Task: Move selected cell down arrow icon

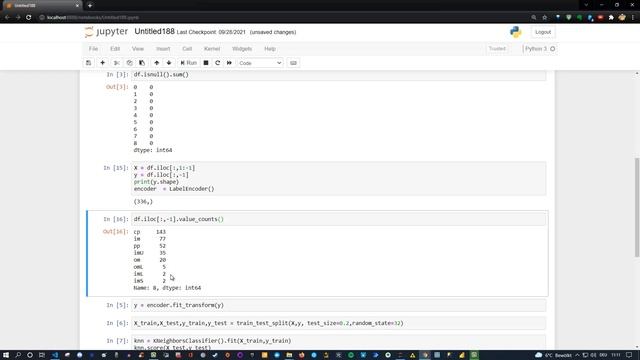Action: [169, 63]
